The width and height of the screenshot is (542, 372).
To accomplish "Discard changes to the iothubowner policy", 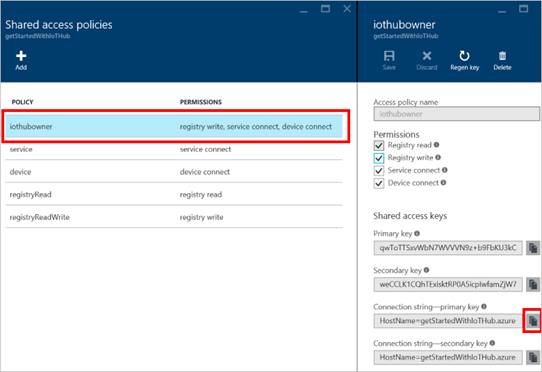I will [427, 61].
